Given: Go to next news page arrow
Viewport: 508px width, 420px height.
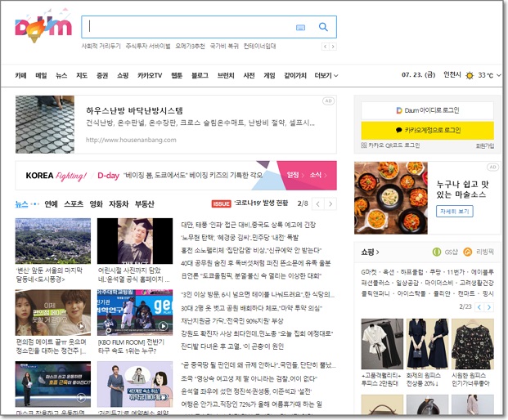Looking at the screenshot, I should pyautogui.click(x=330, y=203).
